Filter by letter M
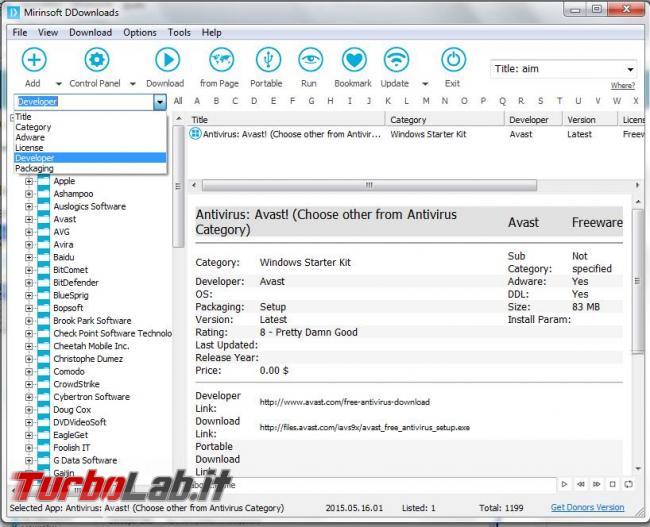This screenshot has height=527, width=650. pos(426,101)
